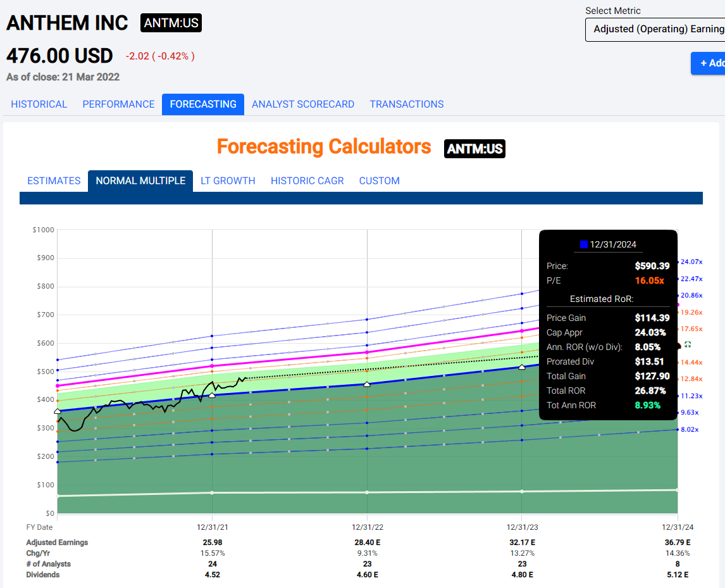Open the TRANSACTIONS tab

tap(407, 104)
